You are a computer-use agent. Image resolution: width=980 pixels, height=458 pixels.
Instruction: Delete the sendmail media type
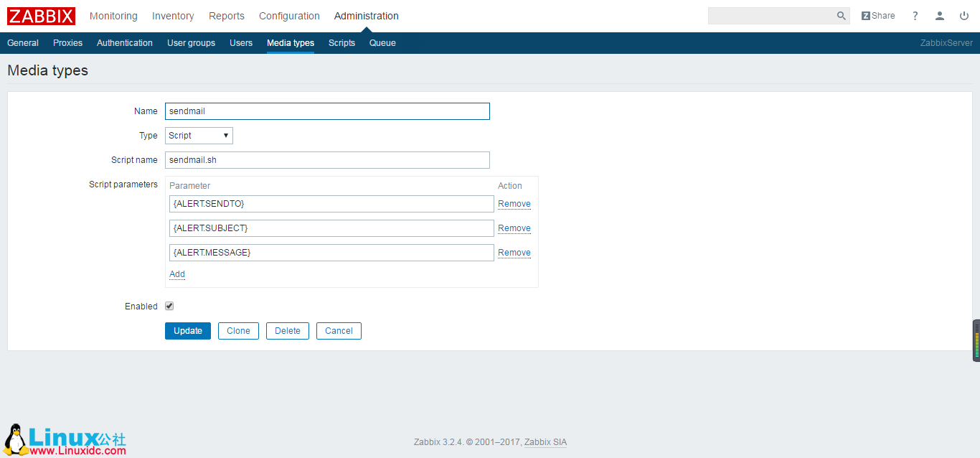[287, 330]
